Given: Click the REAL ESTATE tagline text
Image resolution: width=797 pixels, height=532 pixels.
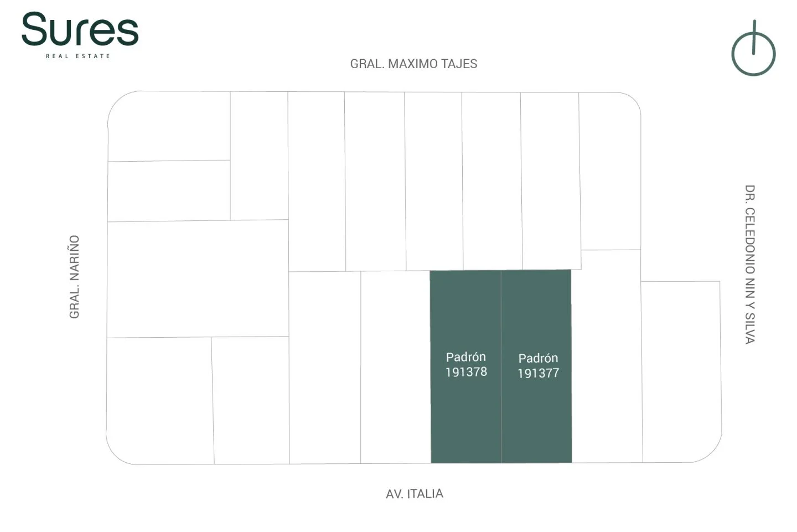Looking at the screenshot, I should pos(78,56).
